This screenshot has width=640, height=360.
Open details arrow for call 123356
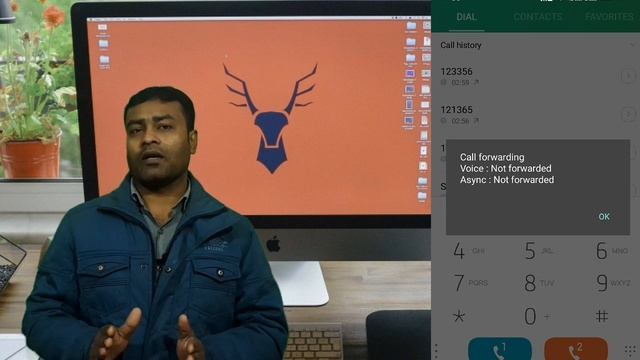(x=628, y=76)
